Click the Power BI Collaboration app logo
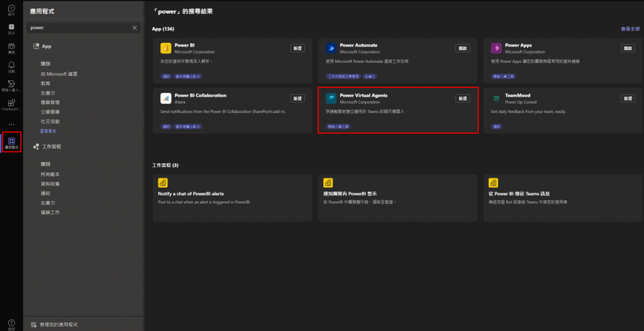This screenshot has height=331, width=644. (165, 99)
